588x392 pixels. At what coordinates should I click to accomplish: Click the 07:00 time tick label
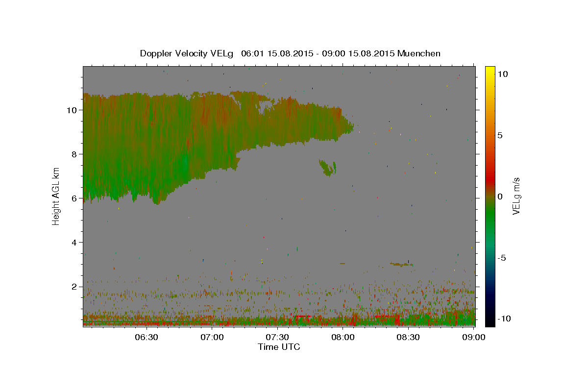pyautogui.click(x=212, y=337)
